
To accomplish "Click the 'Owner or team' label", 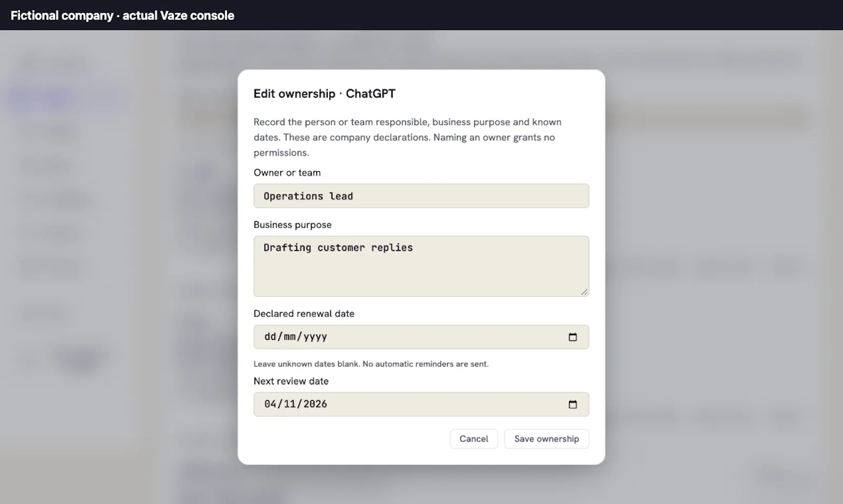I will point(287,173).
